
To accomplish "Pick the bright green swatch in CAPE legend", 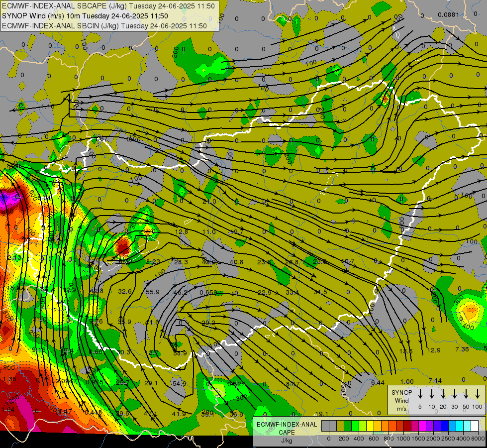I will [355, 426].
